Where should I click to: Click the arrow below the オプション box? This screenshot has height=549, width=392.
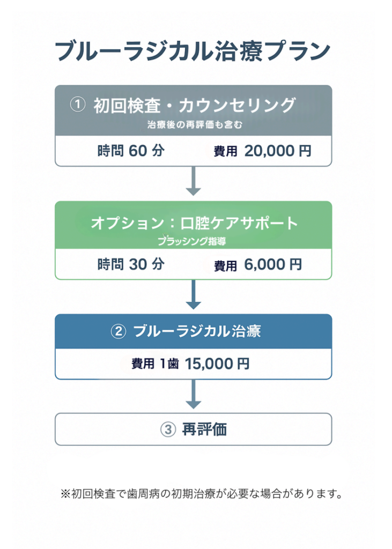tap(193, 295)
